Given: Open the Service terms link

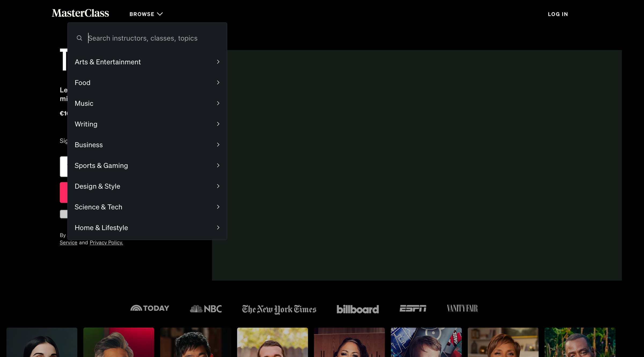Looking at the screenshot, I should point(68,242).
